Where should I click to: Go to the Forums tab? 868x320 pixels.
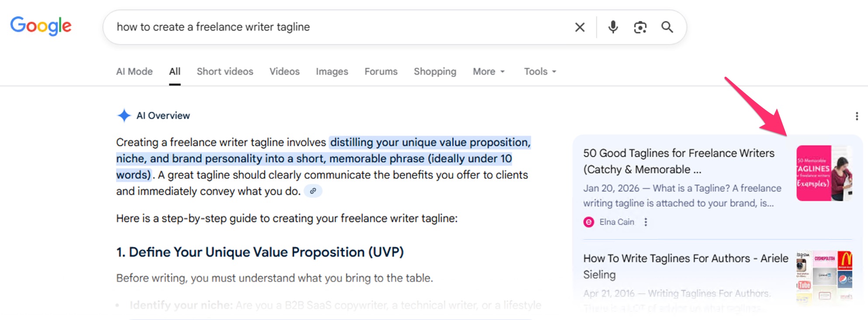point(381,71)
